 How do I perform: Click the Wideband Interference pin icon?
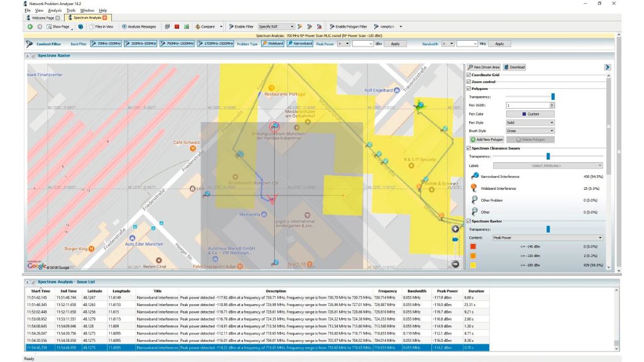[x=475, y=188]
